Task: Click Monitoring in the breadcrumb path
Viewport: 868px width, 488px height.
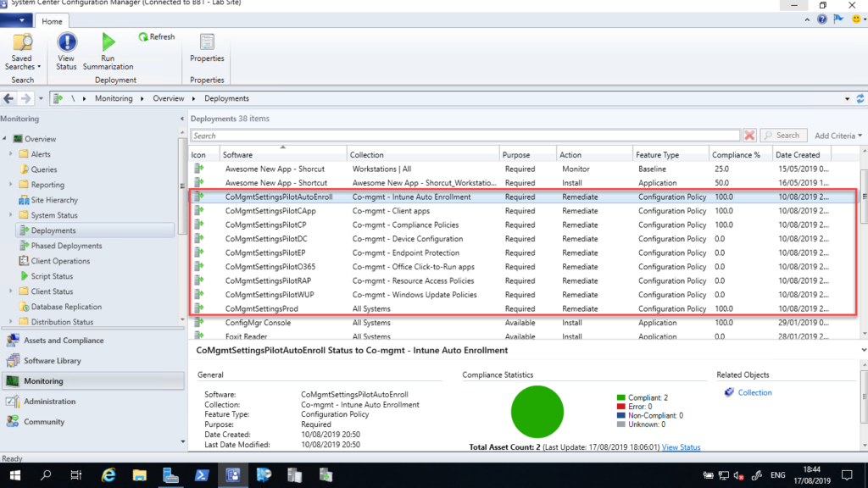Action: point(114,98)
